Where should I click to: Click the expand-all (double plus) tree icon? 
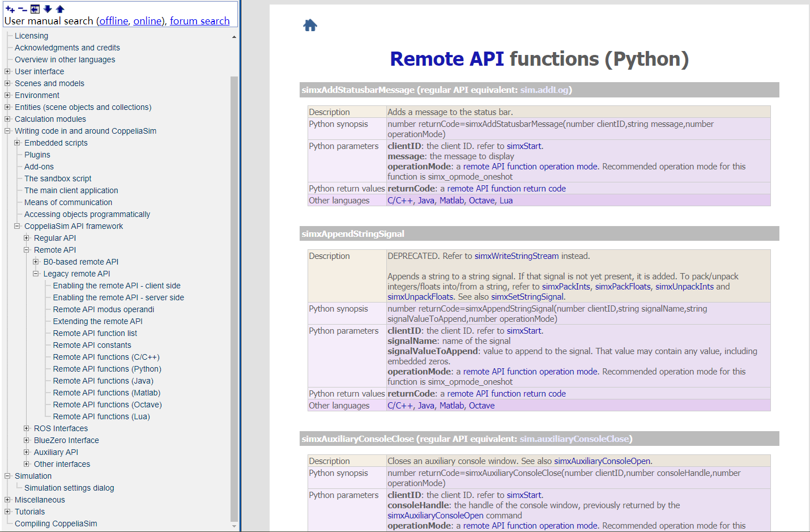[x=10, y=9]
